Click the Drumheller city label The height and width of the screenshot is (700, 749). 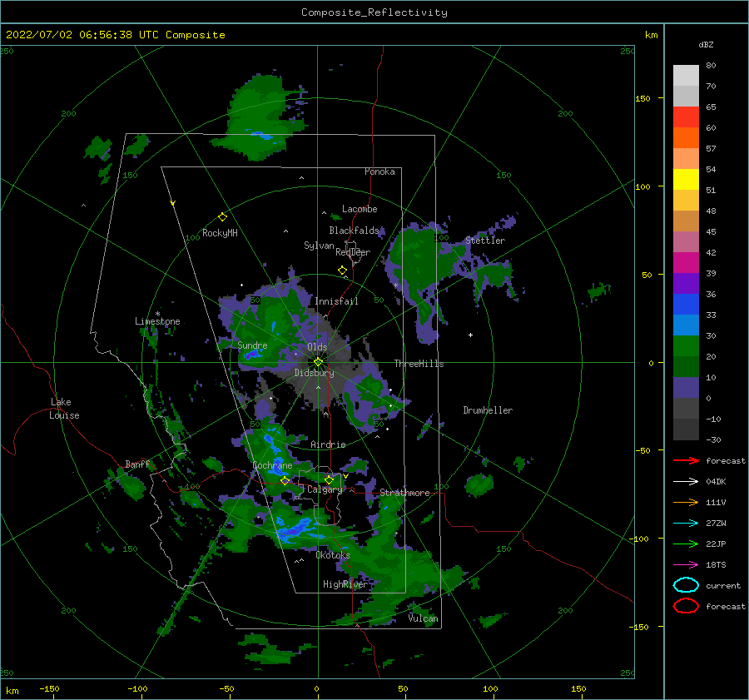(x=487, y=410)
